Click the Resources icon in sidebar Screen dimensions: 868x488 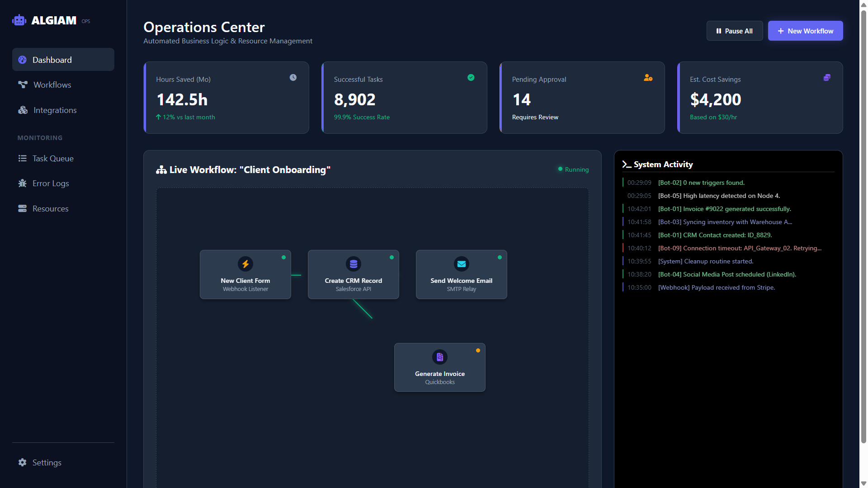click(23, 208)
